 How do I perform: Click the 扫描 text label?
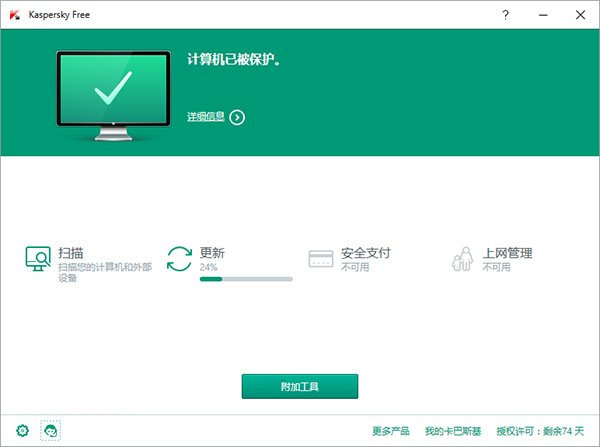[70, 253]
